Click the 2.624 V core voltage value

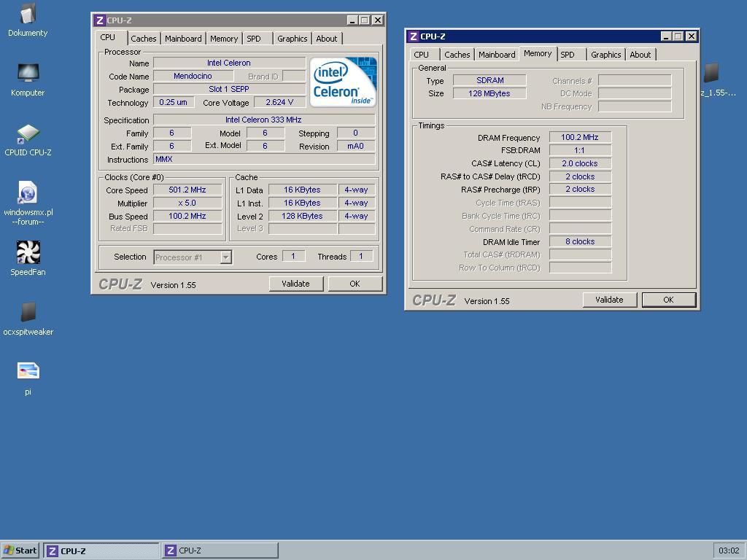tap(279, 102)
